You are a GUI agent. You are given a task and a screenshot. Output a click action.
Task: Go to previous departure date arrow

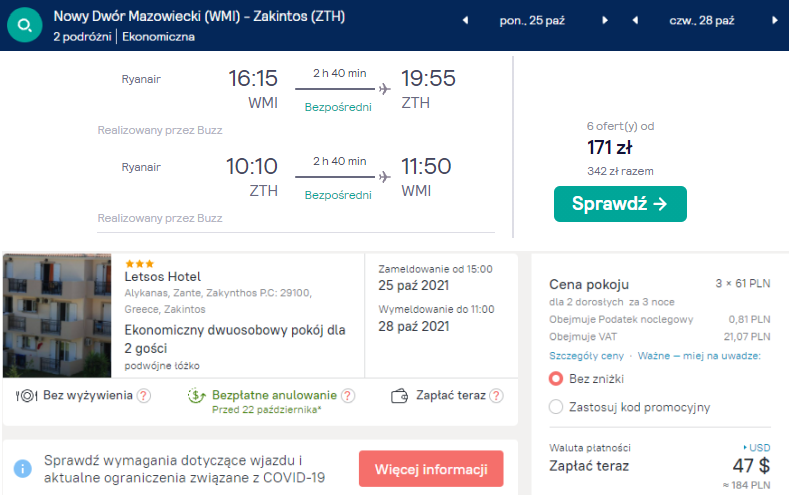(465, 20)
